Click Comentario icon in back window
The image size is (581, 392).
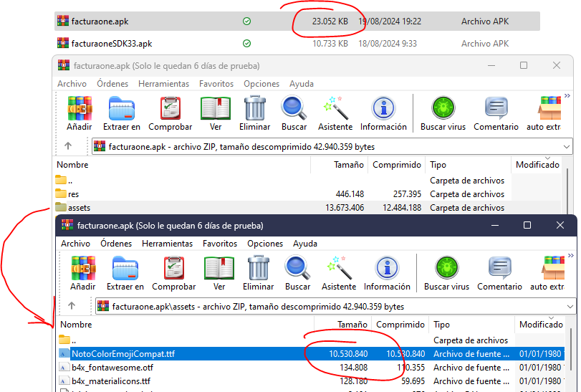[496, 108]
